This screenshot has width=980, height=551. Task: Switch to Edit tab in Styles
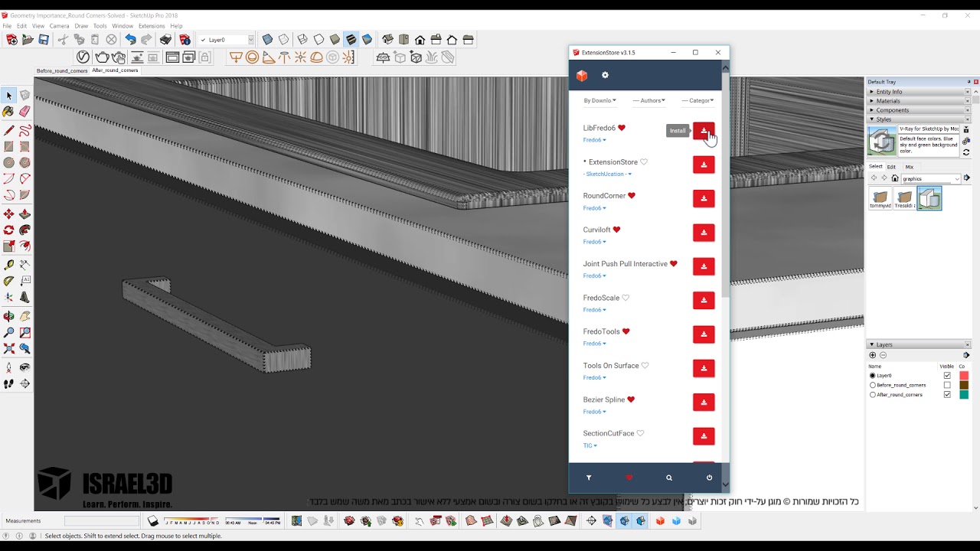click(891, 167)
